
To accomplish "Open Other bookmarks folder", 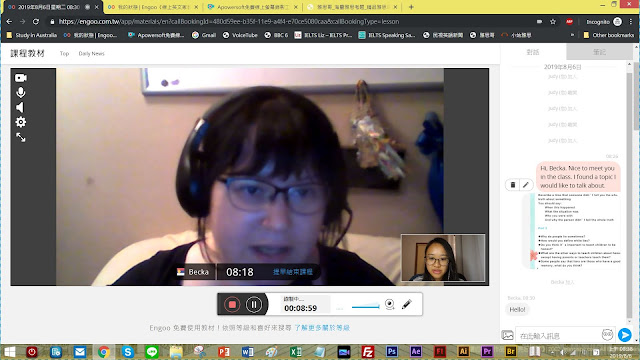I will (x=609, y=35).
